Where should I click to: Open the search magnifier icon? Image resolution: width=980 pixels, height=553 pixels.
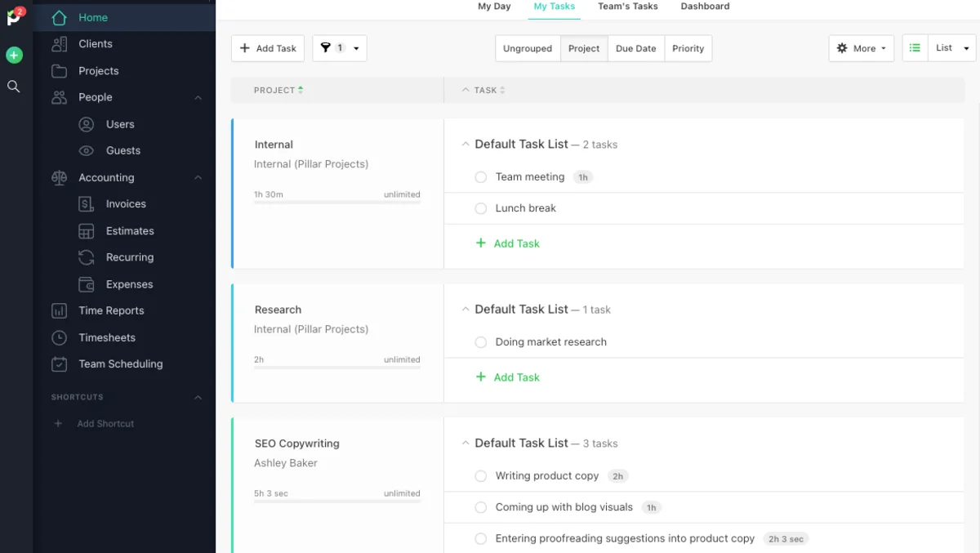[14, 86]
